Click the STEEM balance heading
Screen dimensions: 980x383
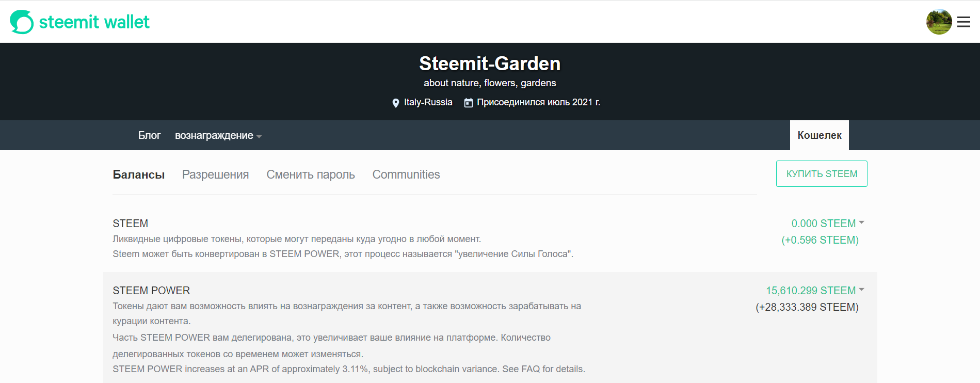coord(131,224)
